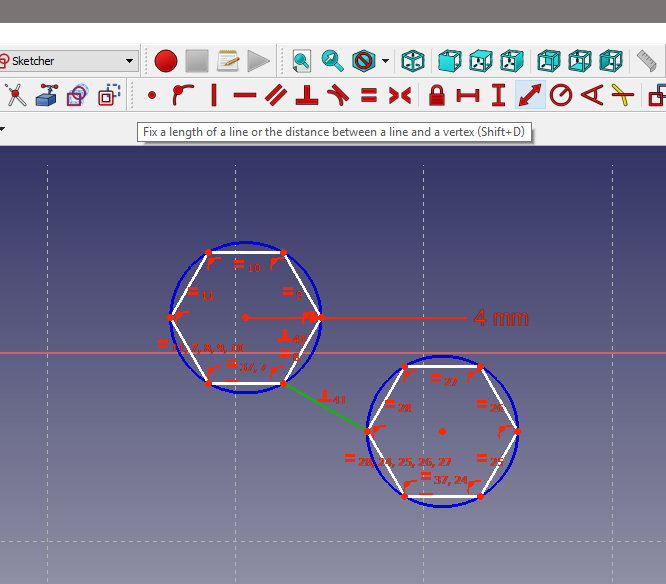Apply the vertical distance constraint
This screenshot has height=584, width=666.
pyautogui.click(x=499, y=95)
